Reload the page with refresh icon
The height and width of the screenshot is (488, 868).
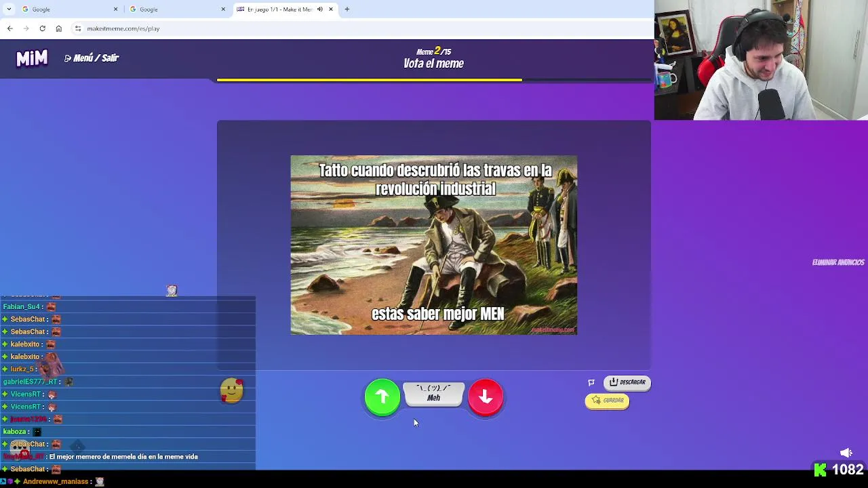click(42, 28)
